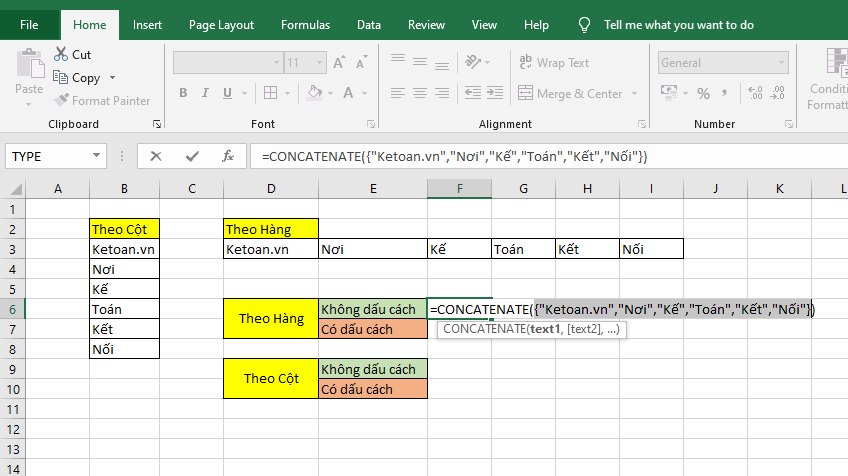Image resolution: width=848 pixels, height=476 pixels.
Task: Select cell B3 containing Ketoan.vn
Action: [x=124, y=249]
